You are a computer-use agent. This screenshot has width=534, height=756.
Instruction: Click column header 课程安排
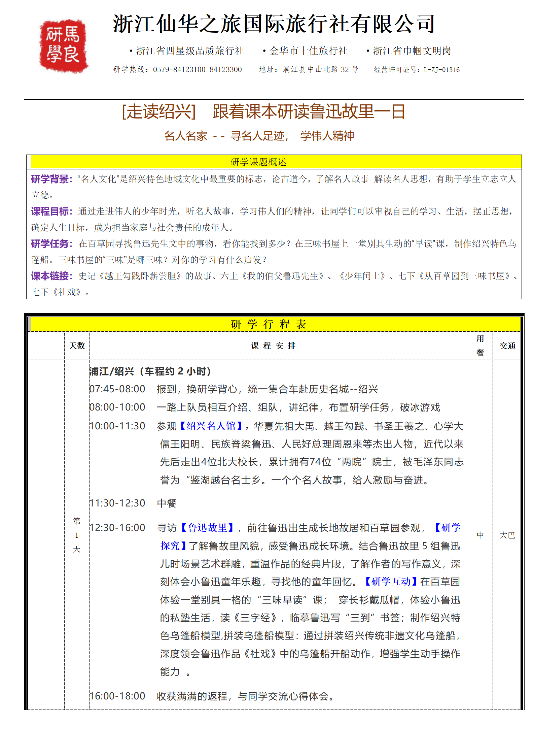[x=273, y=346]
